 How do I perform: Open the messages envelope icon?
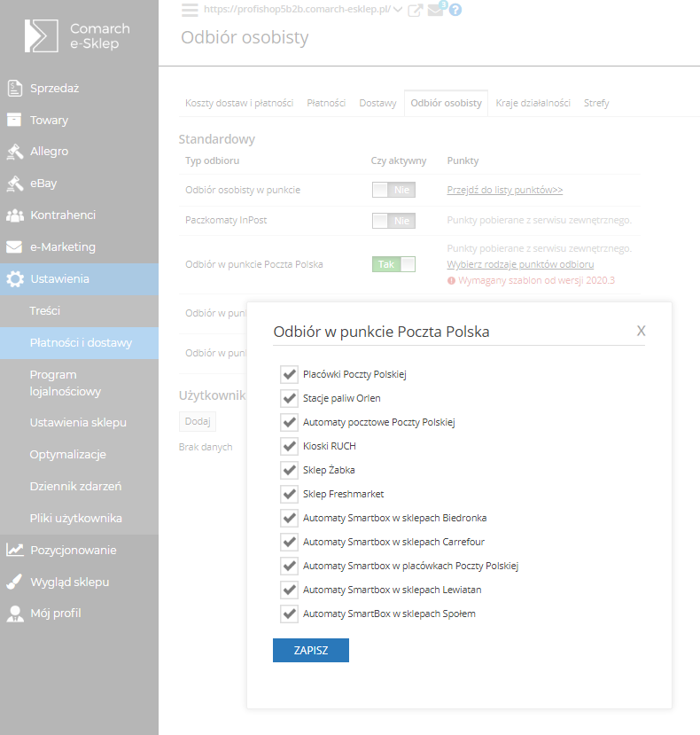click(x=436, y=10)
